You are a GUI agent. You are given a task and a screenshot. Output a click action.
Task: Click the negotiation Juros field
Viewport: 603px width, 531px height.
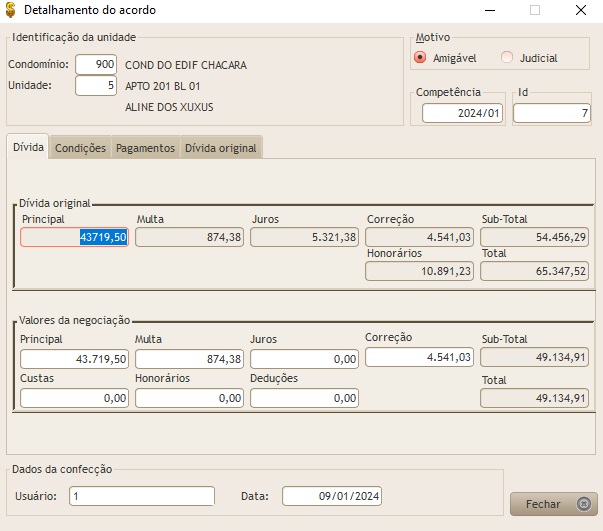pos(304,358)
